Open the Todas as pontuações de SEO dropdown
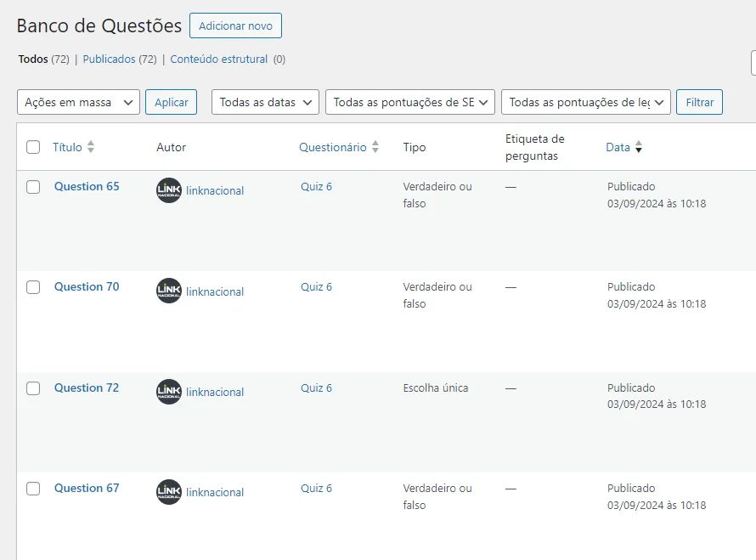This screenshot has width=756, height=560. [410, 102]
